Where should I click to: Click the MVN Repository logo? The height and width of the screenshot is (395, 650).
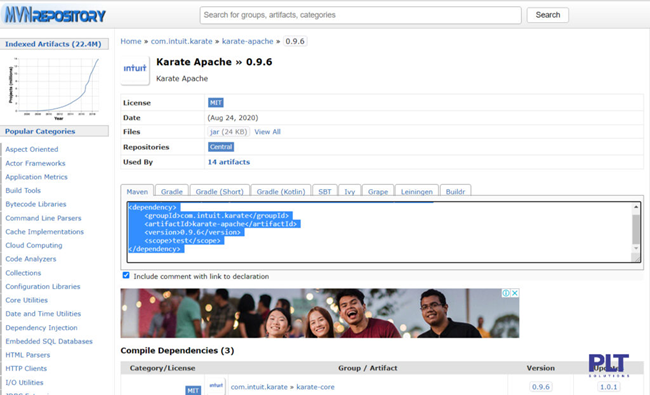click(55, 15)
